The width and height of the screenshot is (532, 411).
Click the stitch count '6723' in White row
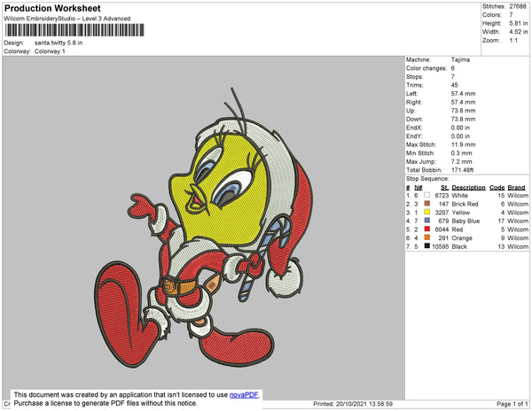(x=442, y=196)
